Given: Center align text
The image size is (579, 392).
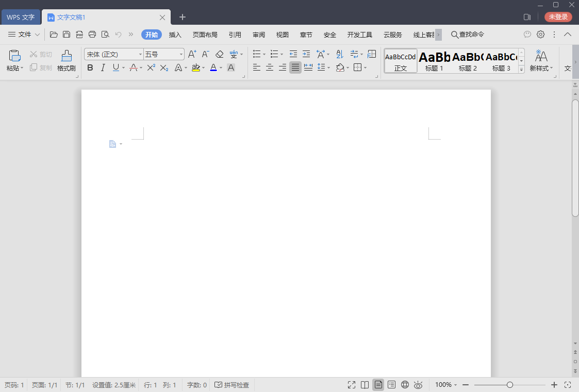Looking at the screenshot, I should [x=270, y=67].
